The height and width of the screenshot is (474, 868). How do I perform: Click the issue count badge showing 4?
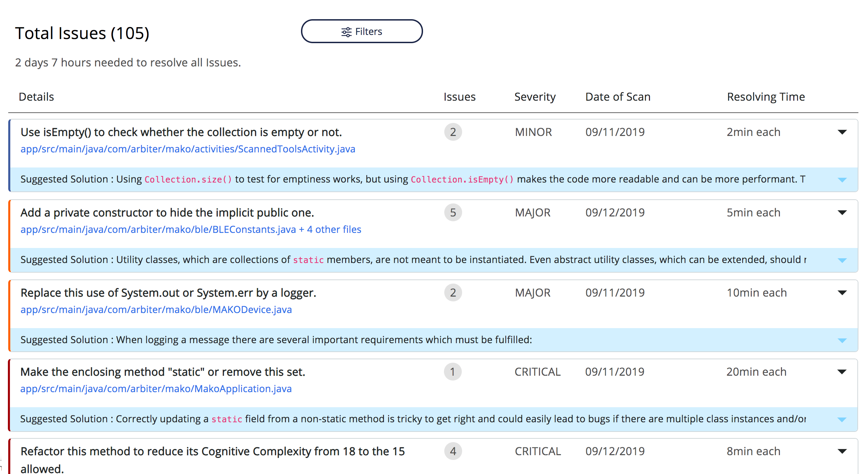(x=453, y=451)
